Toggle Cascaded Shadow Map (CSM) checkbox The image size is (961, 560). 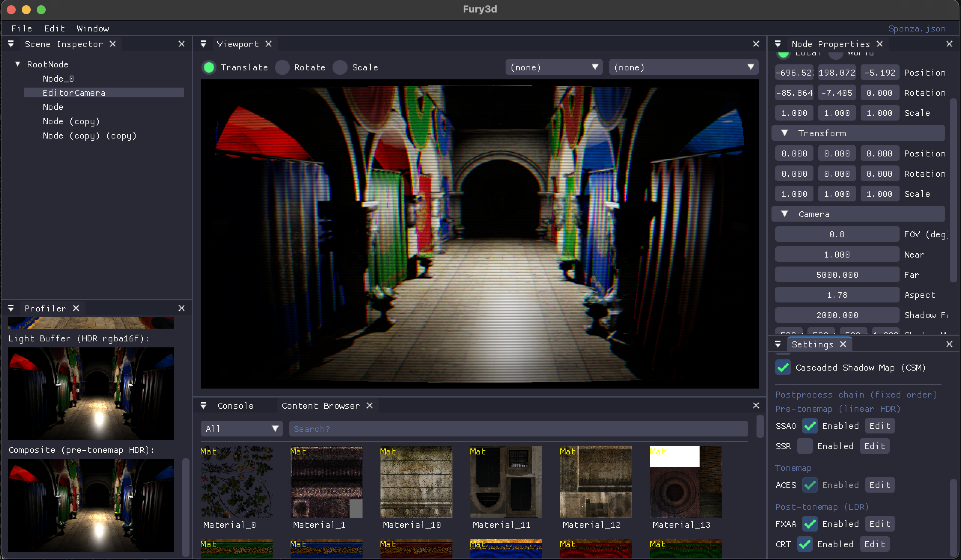[783, 368]
